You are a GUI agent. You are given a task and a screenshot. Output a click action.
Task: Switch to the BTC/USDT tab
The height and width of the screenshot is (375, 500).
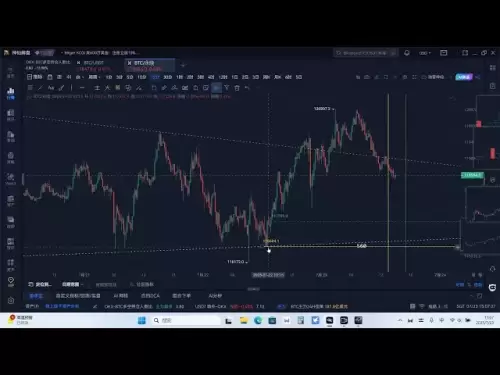tap(94, 63)
